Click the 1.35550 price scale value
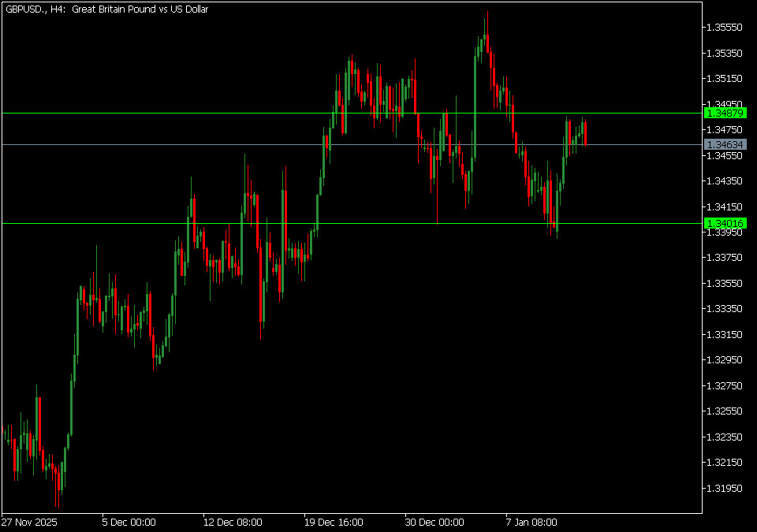This screenshot has width=757, height=532. (x=724, y=28)
